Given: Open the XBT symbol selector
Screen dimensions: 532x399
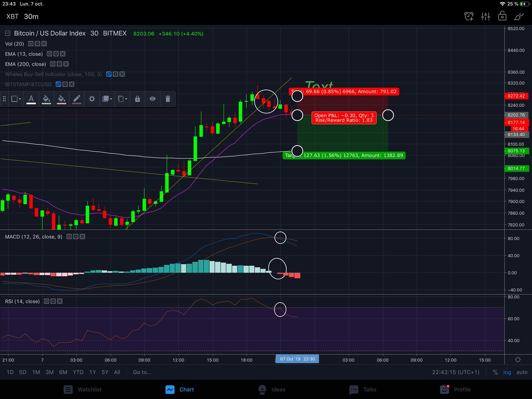Looking at the screenshot, I should 12,16.
